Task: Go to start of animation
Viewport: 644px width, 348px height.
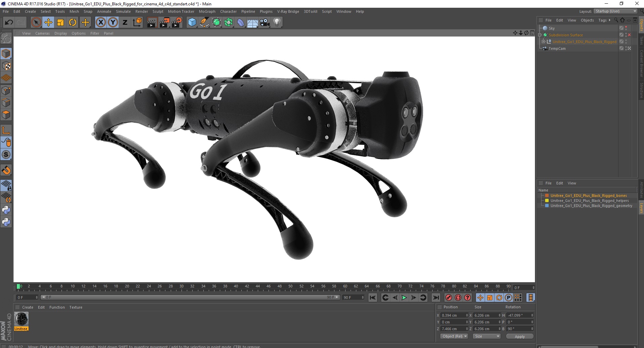Action: [x=373, y=298]
